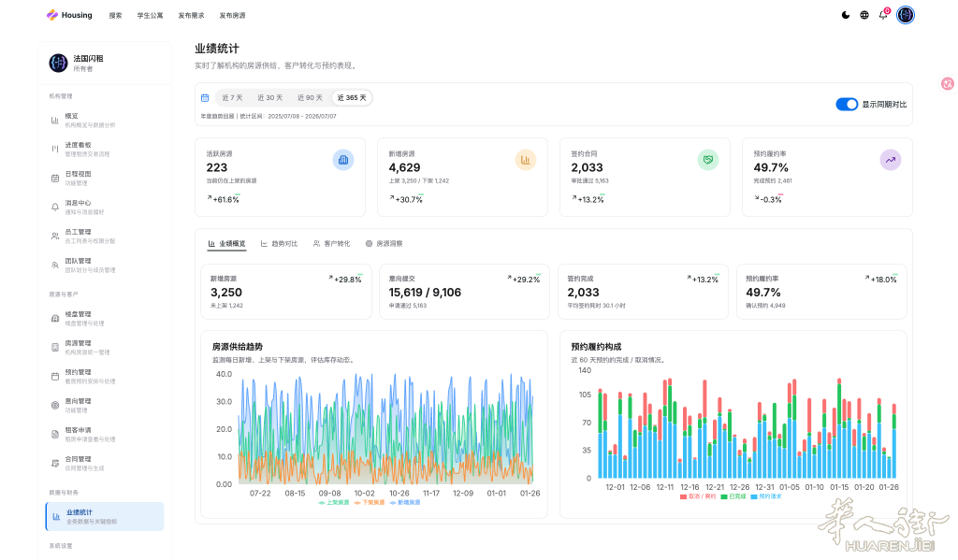Open 意向管理 in the sidebar
Image resolution: width=958 pixels, height=560 pixels.
(x=105, y=406)
